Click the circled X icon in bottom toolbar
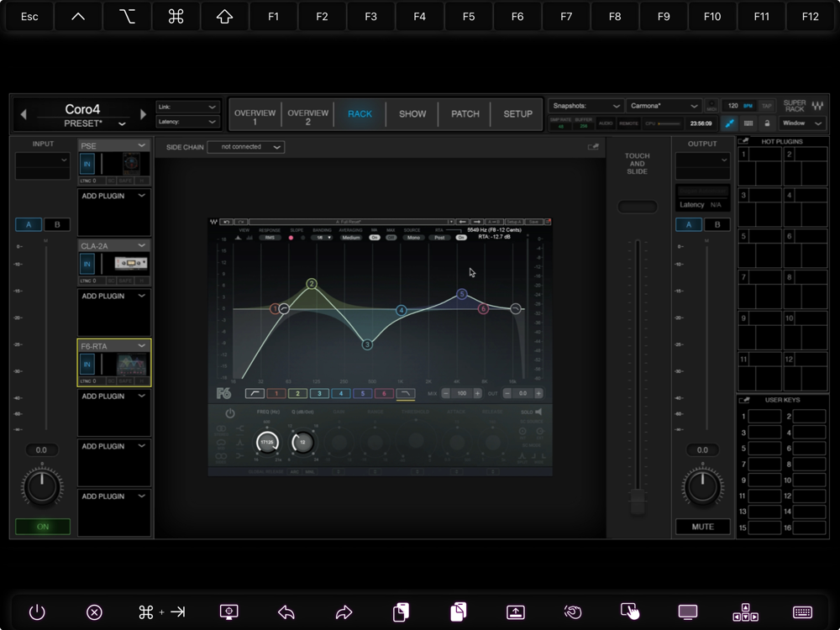This screenshot has width=840, height=630. click(94, 612)
